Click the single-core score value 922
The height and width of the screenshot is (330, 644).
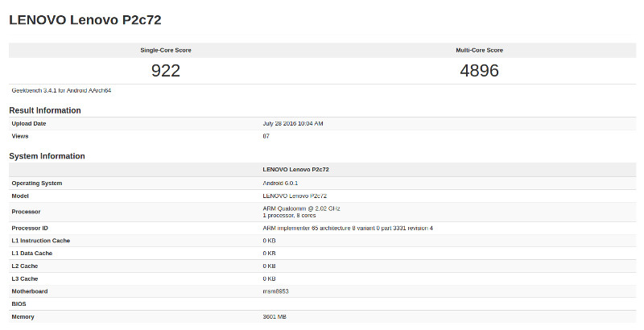coord(166,71)
